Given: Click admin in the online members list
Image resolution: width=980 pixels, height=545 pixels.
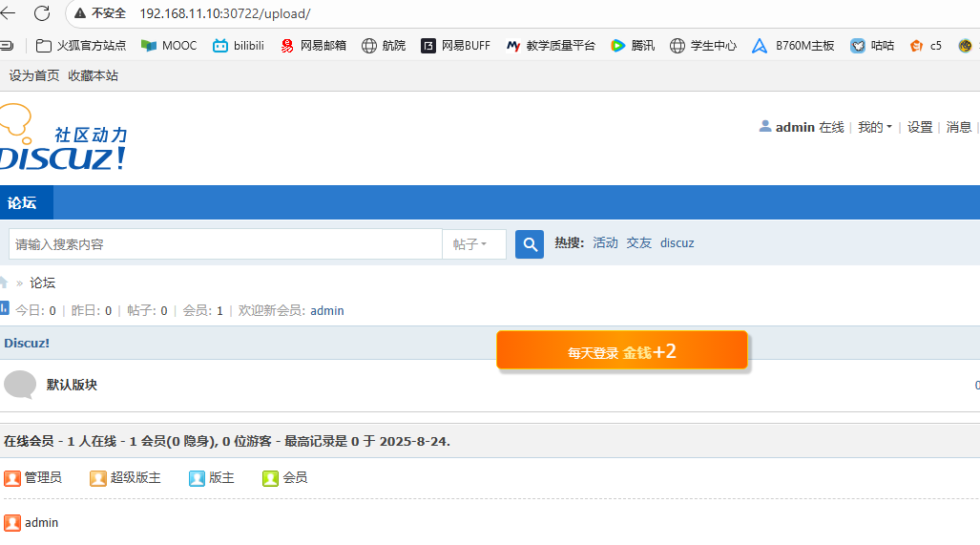Looking at the screenshot, I should coord(41,522).
